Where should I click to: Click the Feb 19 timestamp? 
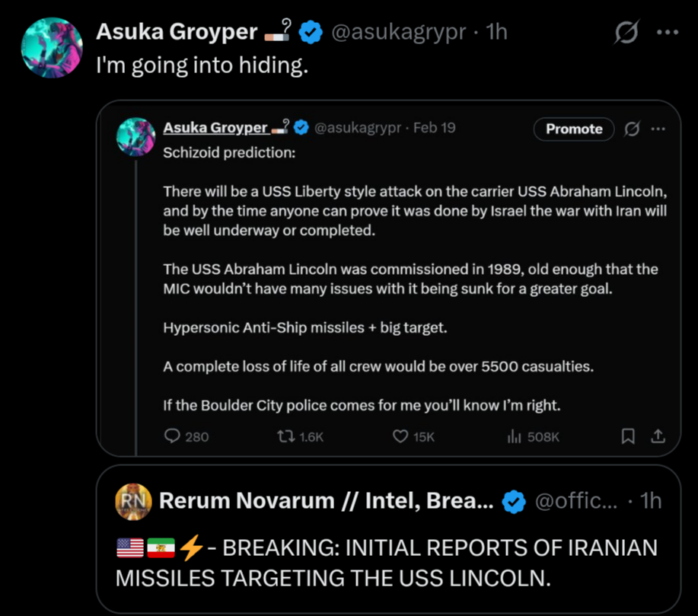(x=434, y=128)
